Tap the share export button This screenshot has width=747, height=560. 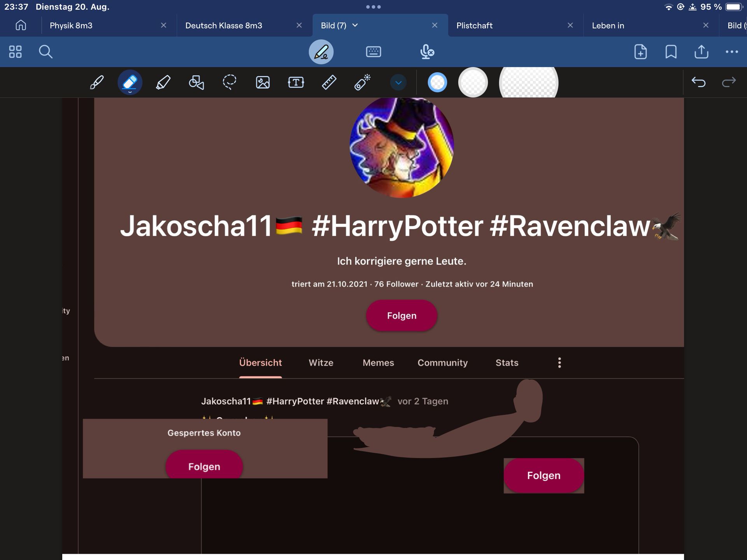(x=701, y=52)
